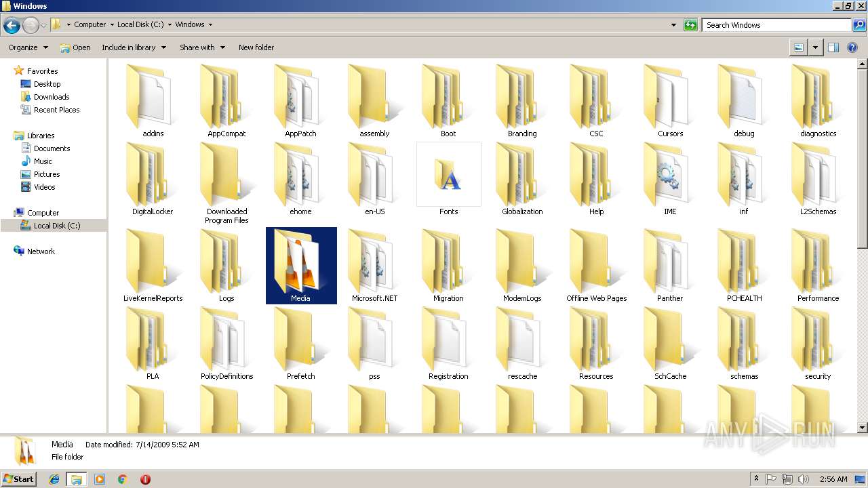This screenshot has height=488, width=868.
Task: Toggle the preview pane
Action: 833,47
